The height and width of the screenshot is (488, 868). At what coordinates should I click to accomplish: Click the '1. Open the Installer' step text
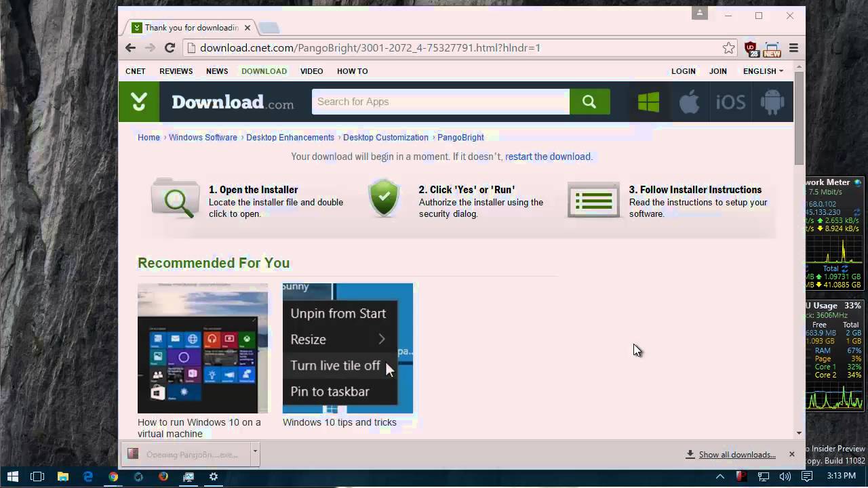[253, 190]
